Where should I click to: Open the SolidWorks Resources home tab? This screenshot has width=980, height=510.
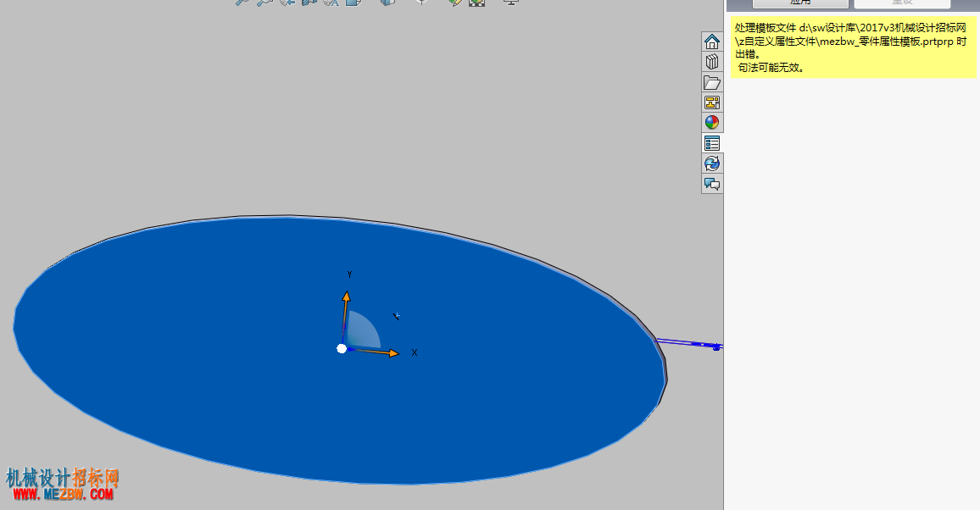(x=712, y=42)
